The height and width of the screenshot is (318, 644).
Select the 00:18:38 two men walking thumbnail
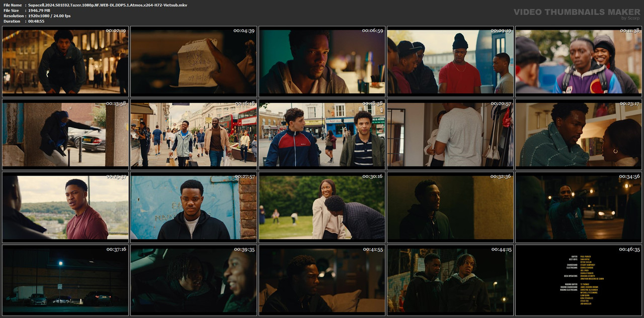coord(322,134)
